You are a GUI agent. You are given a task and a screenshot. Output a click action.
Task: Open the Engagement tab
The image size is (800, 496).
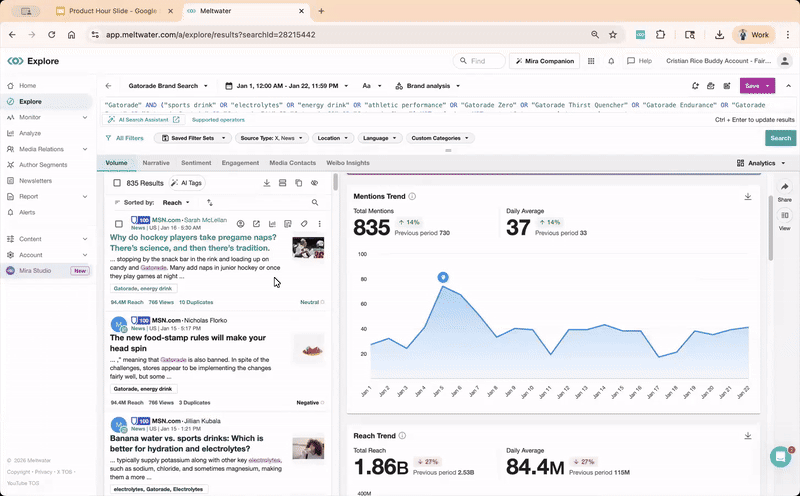240,163
